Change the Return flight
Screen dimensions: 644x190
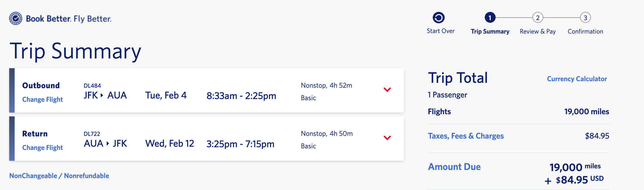click(x=43, y=148)
